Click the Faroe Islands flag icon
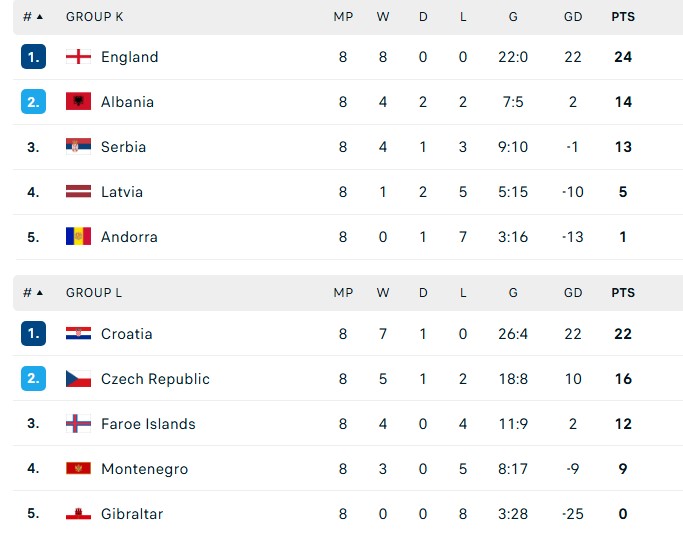Image resolution: width=683 pixels, height=534 pixels. click(78, 424)
